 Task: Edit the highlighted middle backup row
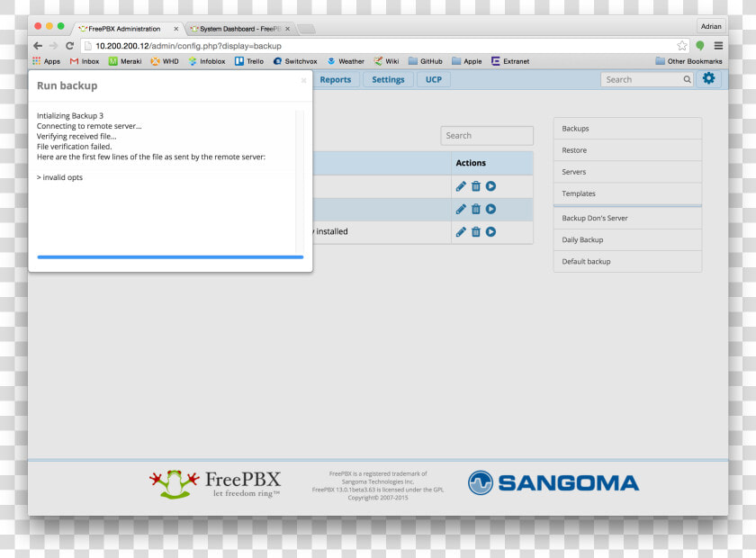click(x=461, y=209)
